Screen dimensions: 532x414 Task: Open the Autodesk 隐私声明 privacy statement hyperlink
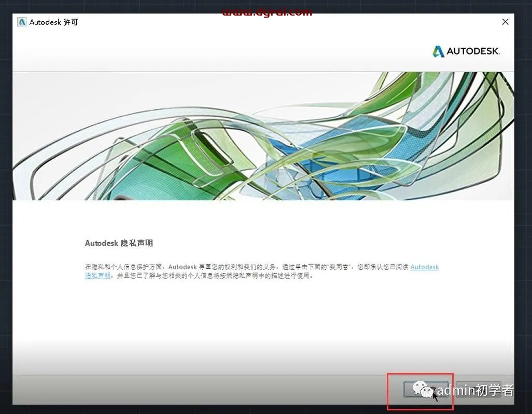[425, 267]
